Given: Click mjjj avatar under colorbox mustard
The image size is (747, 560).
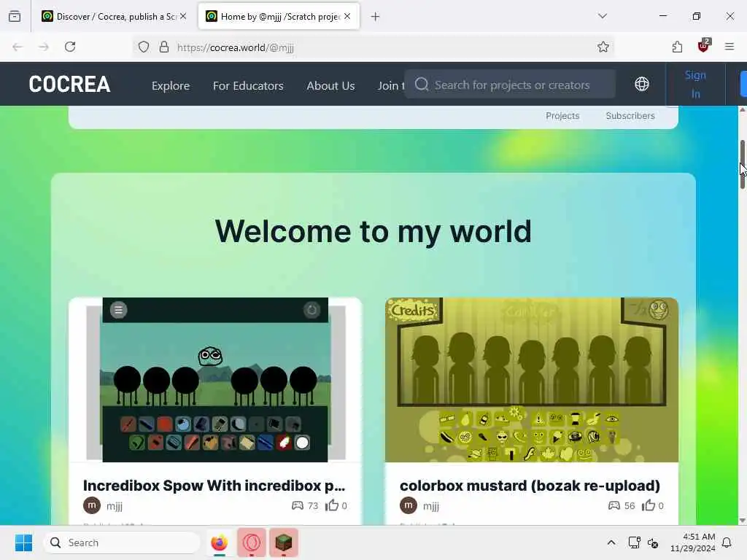Looking at the screenshot, I should [409, 505].
